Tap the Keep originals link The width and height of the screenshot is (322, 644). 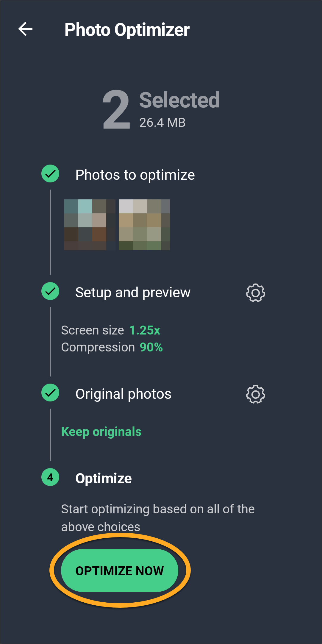pyautogui.click(x=101, y=432)
